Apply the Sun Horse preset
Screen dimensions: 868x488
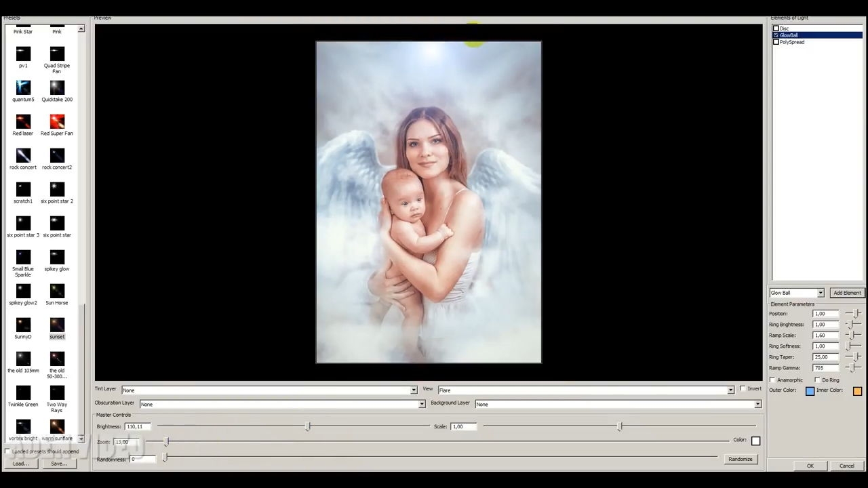(x=57, y=291)
